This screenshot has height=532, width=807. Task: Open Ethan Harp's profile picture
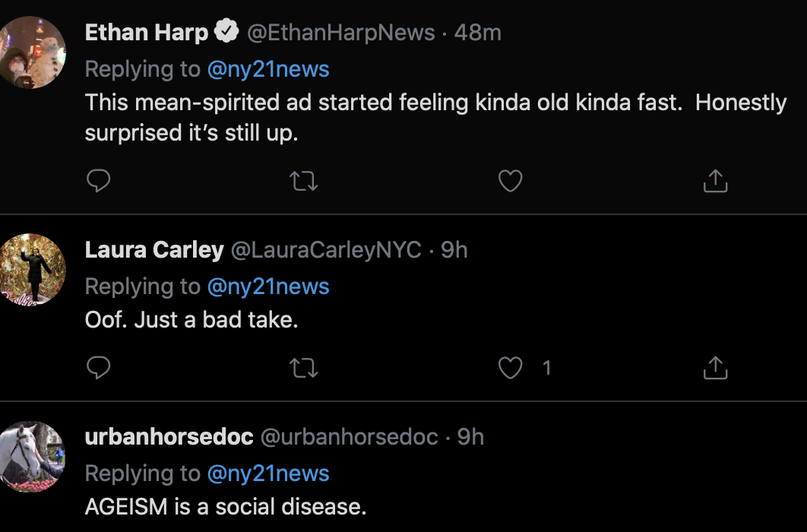coord(32,53)
